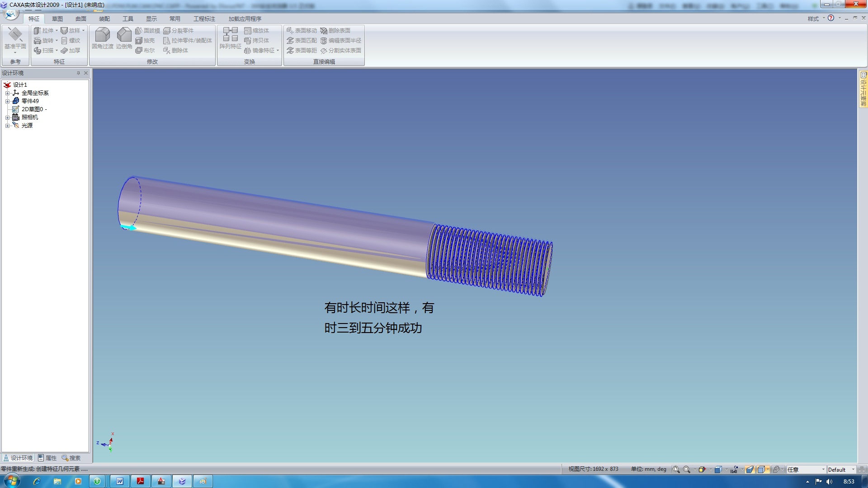Click the 缩放体 scale body tool

point(256,30)
